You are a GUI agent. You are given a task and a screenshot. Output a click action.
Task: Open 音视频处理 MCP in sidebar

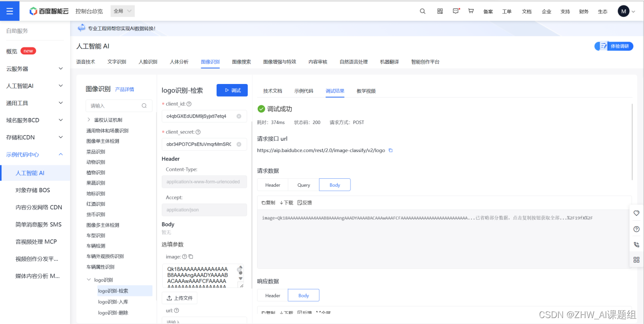click(x=36, y=242)
